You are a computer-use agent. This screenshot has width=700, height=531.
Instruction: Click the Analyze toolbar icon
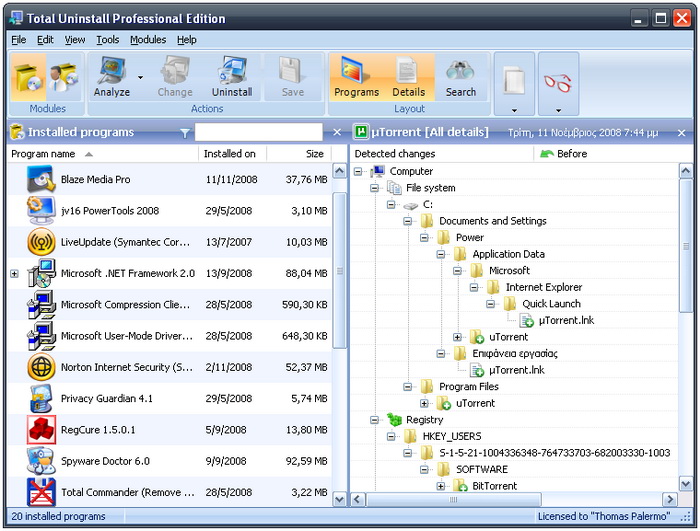point(111,71)
